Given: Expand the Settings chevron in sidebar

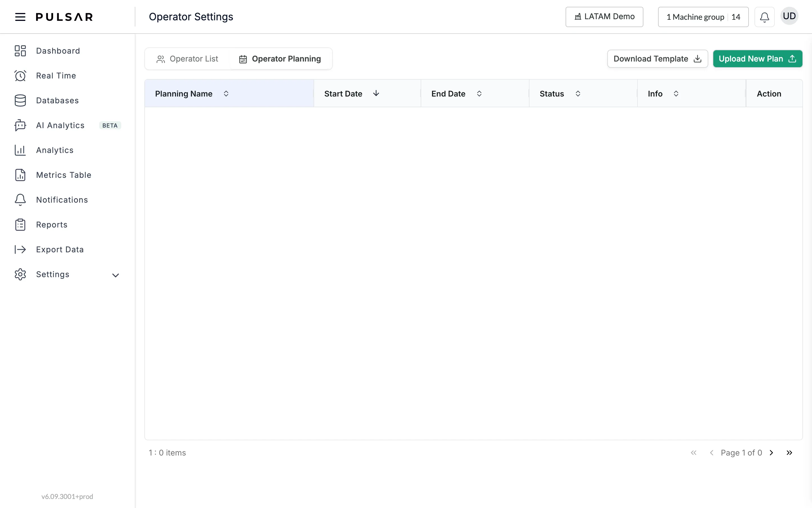Looking at the screenshot, I should coord(115,275).
